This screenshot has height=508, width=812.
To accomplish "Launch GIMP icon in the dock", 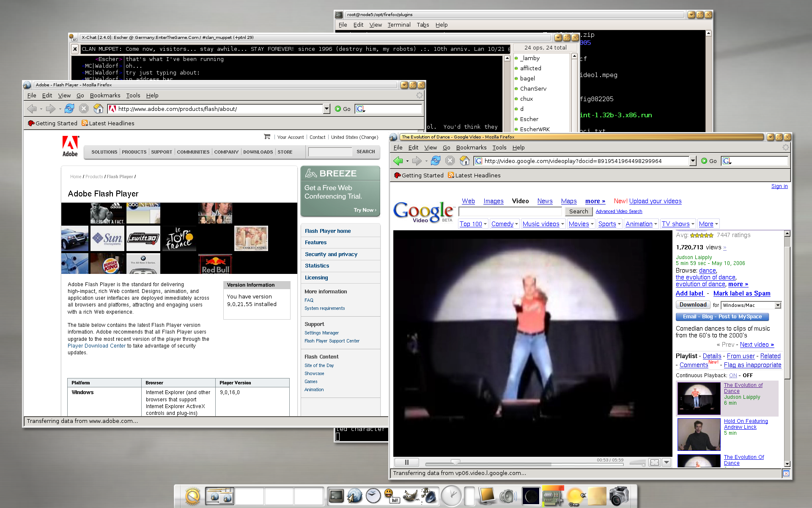I will click(x=410, y=496).
